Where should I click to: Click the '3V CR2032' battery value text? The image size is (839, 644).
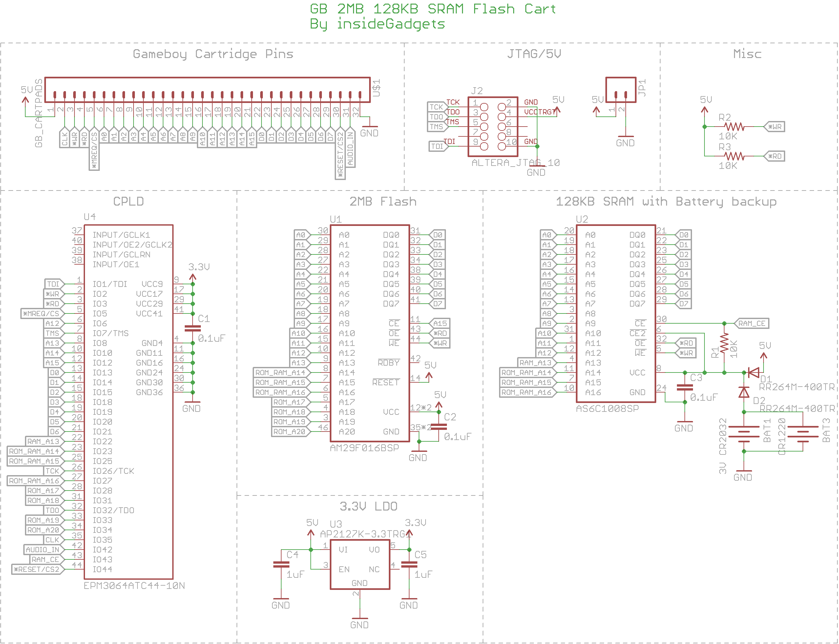point(723,446)
